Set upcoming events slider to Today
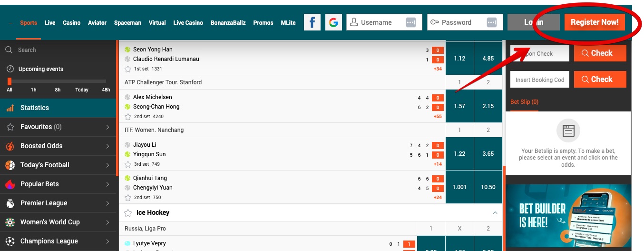This screenshot has height=251, width=644. pos(82,90)
